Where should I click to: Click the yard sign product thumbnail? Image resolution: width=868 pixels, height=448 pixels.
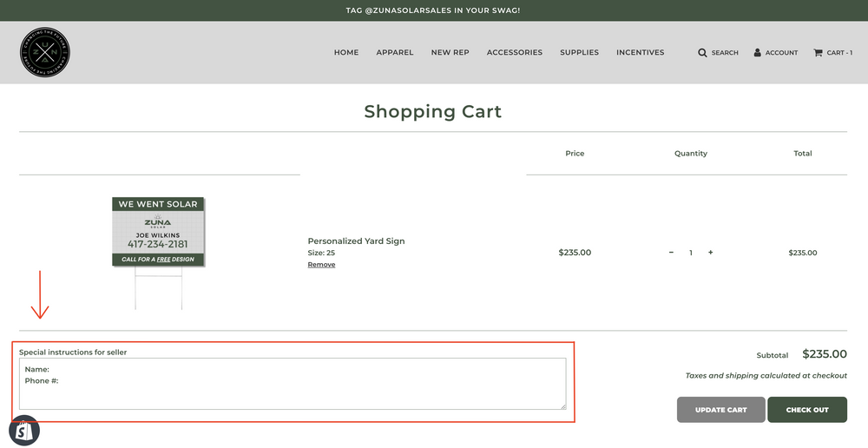coord(158,233)
